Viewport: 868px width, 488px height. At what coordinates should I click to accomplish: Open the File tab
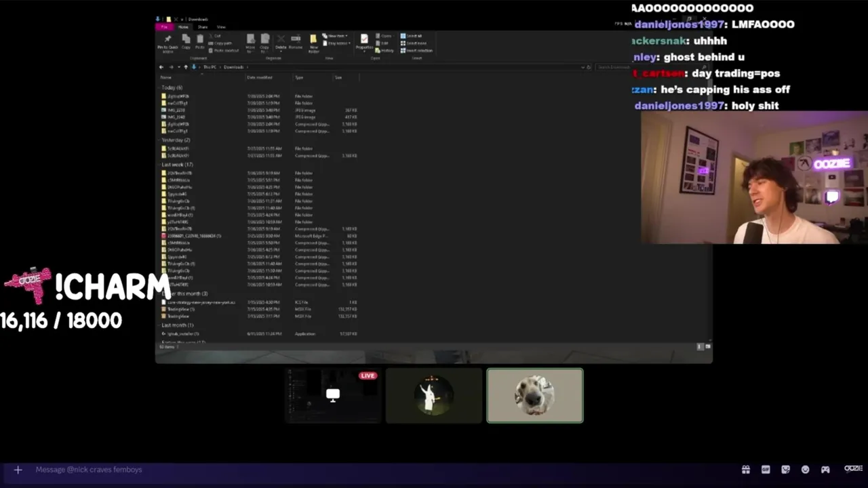[164, 27]
